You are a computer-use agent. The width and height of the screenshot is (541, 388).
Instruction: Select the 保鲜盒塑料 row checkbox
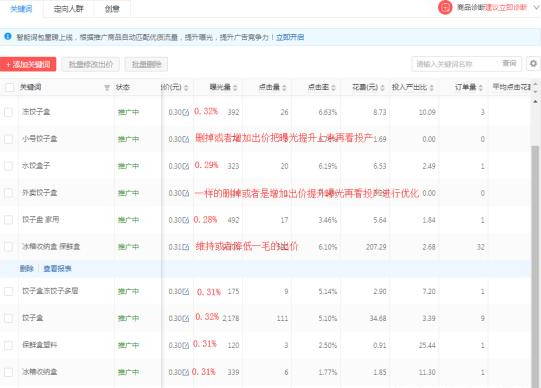pos(8,345)
